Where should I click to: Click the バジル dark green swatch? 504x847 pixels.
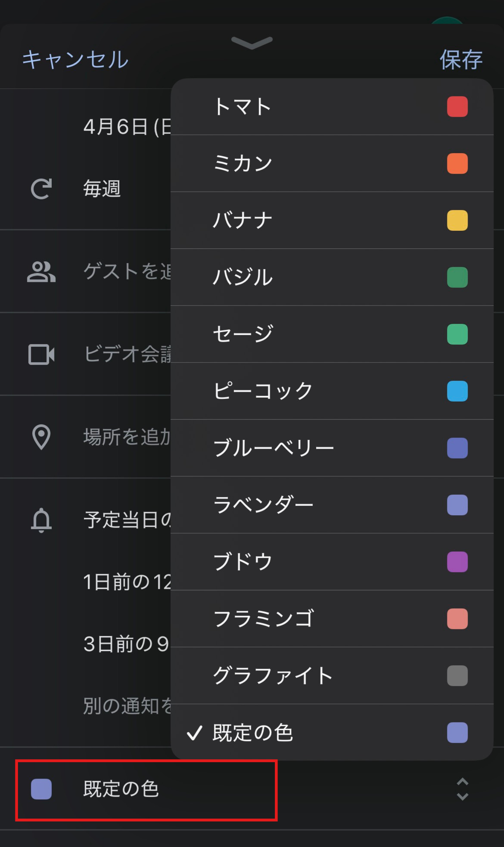pyautogui.click(x=457, y=277)
